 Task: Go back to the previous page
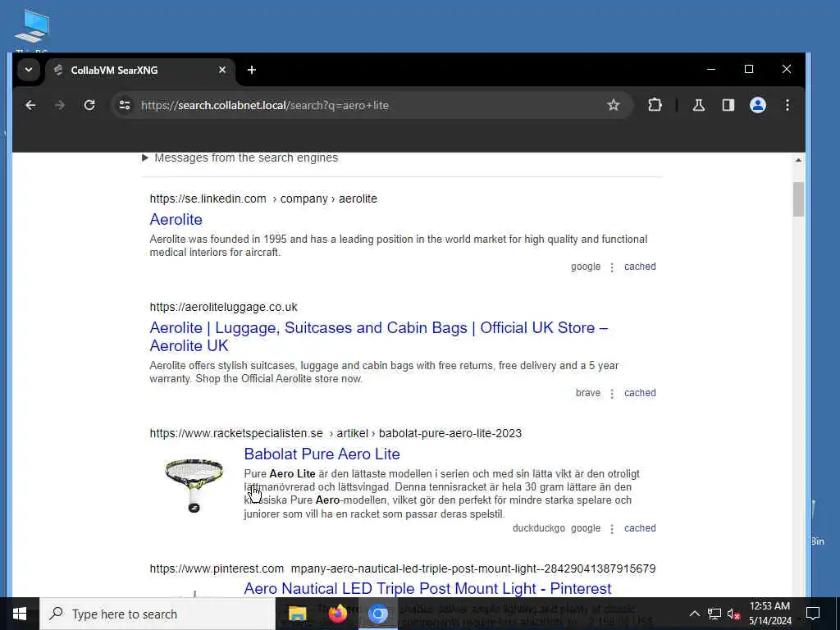tap(30, 105)
